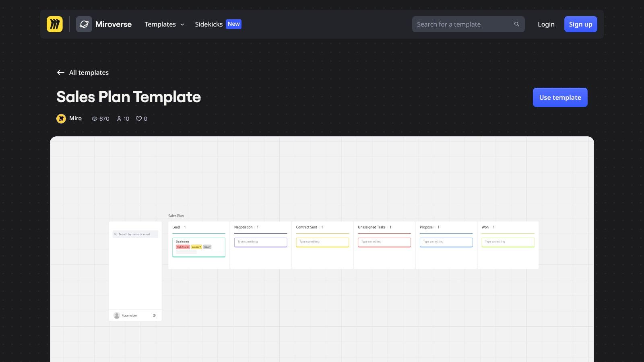Screen dimensions: 644x362
Task: Focus the Search for a template field
Action: 468,24
